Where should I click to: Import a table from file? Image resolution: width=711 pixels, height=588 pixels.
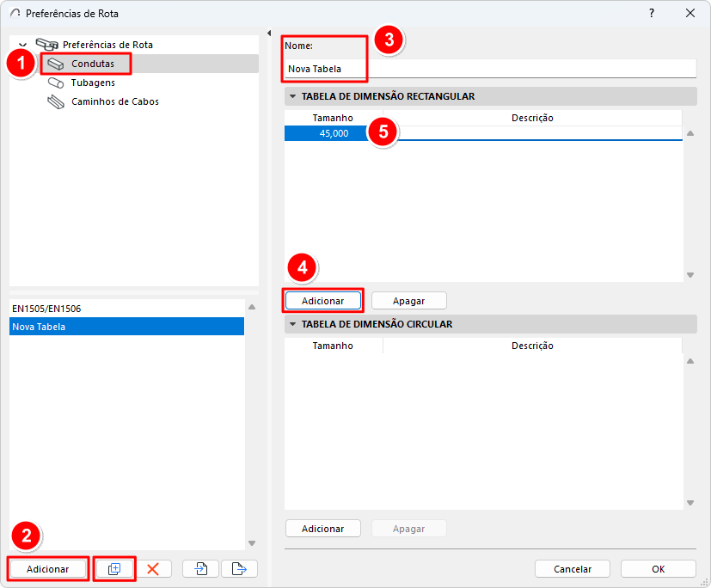click(201, 569)
